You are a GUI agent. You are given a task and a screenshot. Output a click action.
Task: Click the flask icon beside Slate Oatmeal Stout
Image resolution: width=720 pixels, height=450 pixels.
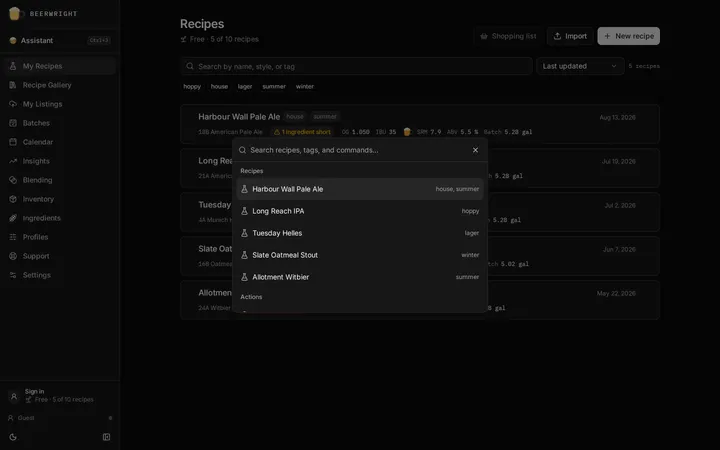coord(245,255)
